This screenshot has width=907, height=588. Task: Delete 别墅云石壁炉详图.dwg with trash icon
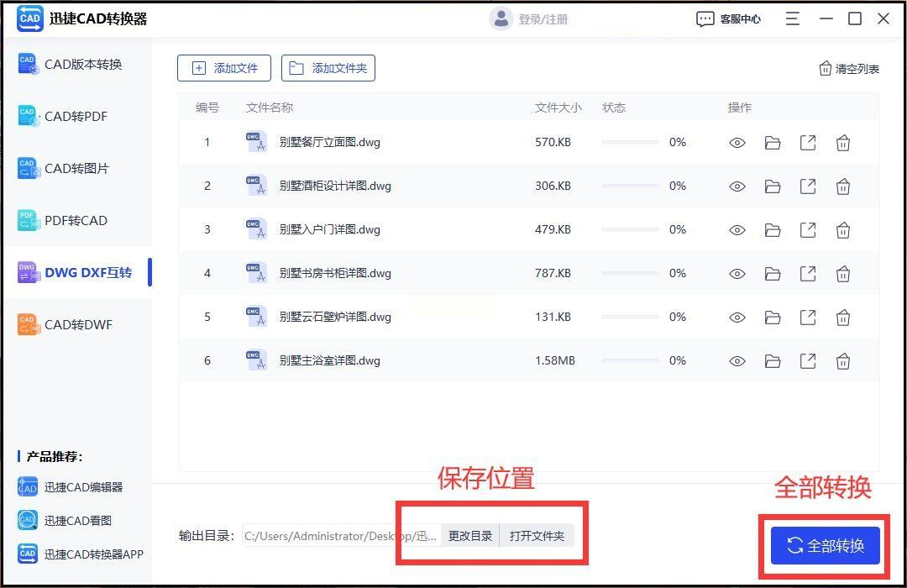point(843,318)
